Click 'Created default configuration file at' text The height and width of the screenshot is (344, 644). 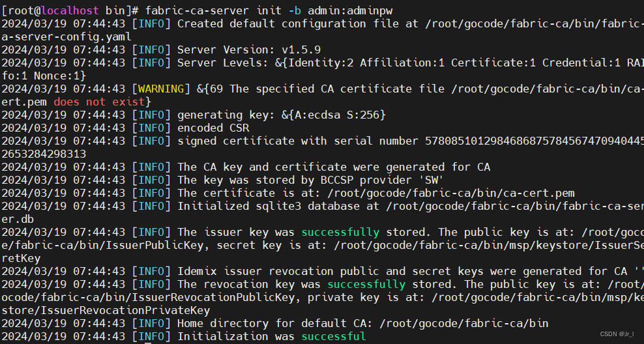click(298, 24)
